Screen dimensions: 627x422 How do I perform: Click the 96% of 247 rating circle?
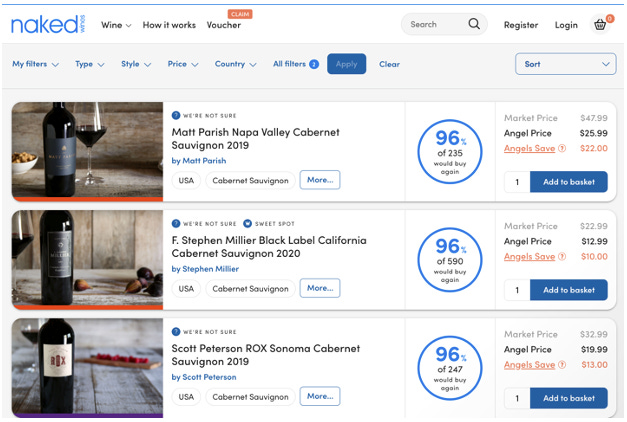click(x=450, y=368)
